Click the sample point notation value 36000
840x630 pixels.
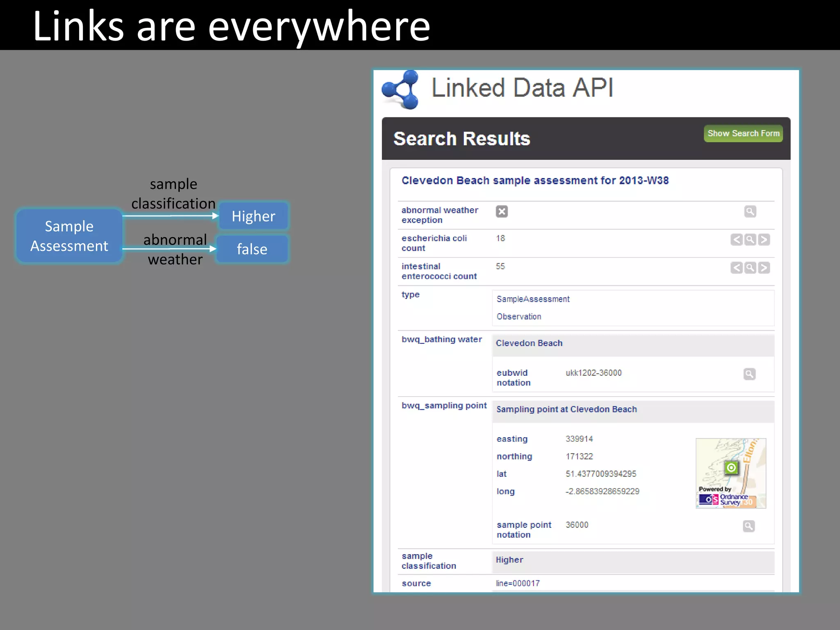(577, 525)
